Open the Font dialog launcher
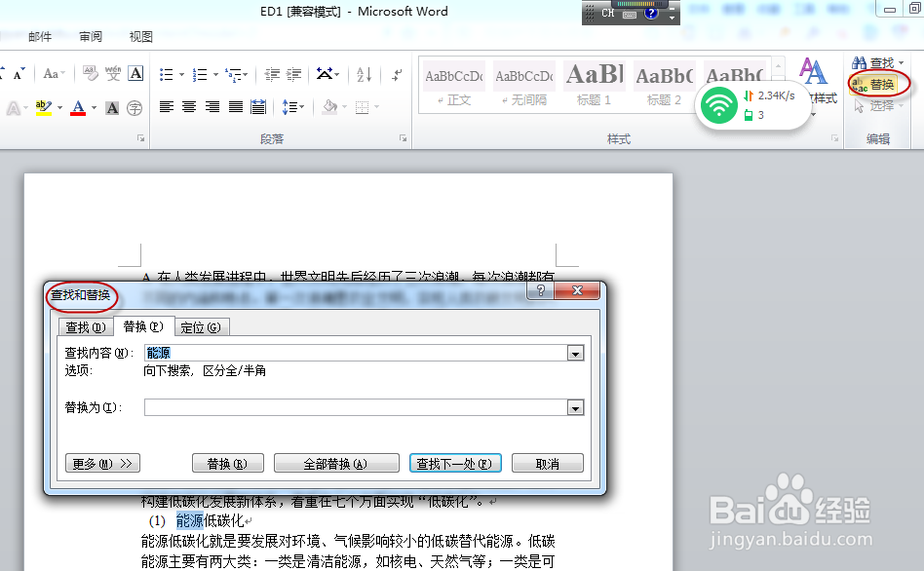Image resolution: width=924 pixels, height=571 pixels. pyautogui.click(x=140, y=138)
